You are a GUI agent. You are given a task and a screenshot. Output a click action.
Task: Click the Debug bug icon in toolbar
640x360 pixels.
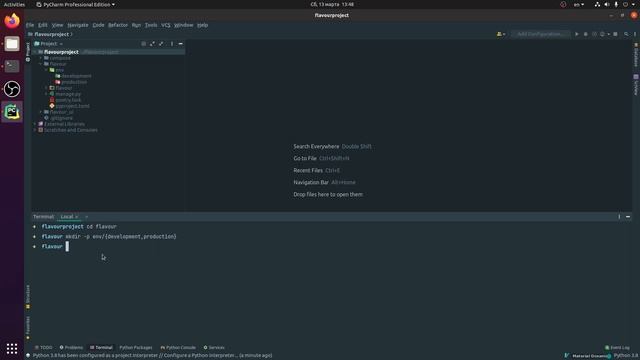pos(586,34)
